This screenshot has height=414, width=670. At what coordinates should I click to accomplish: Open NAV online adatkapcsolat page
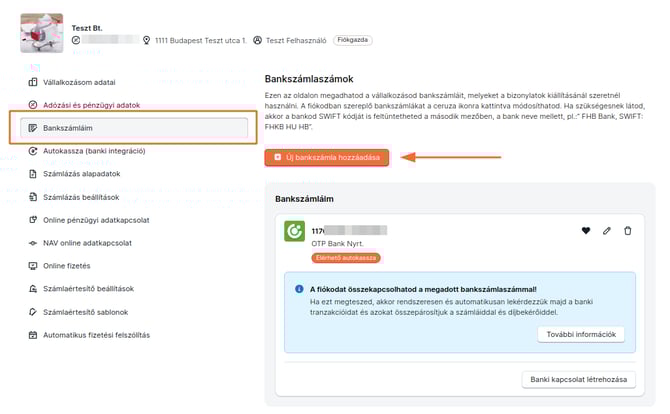[87, 243]
